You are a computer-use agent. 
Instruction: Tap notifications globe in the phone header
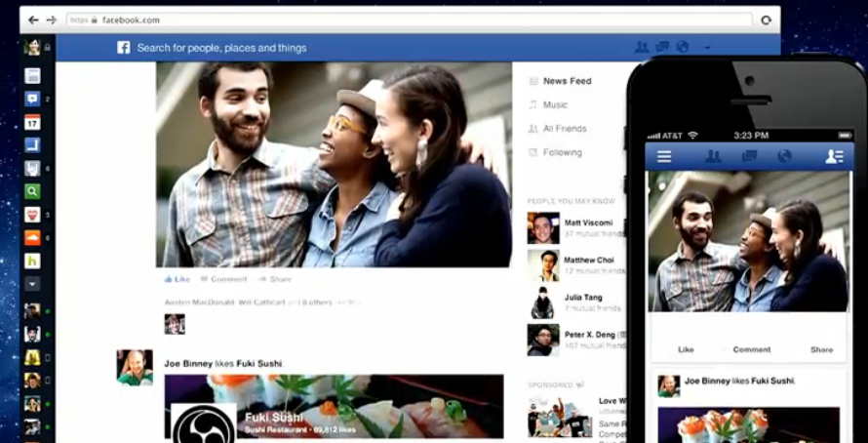point(784,157)
